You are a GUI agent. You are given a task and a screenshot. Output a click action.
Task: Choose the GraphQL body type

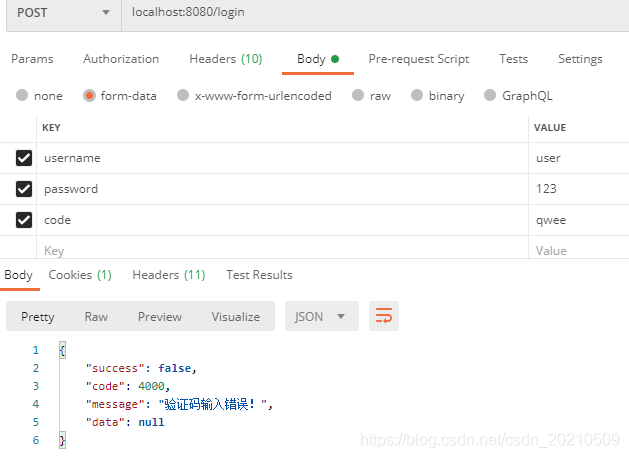[x=490, y=95]
